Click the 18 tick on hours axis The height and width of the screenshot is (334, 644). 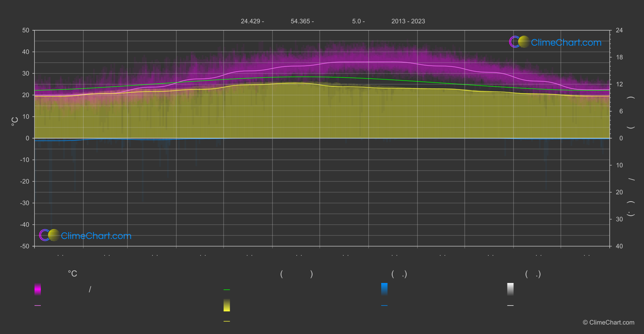(x=619, y=57)
